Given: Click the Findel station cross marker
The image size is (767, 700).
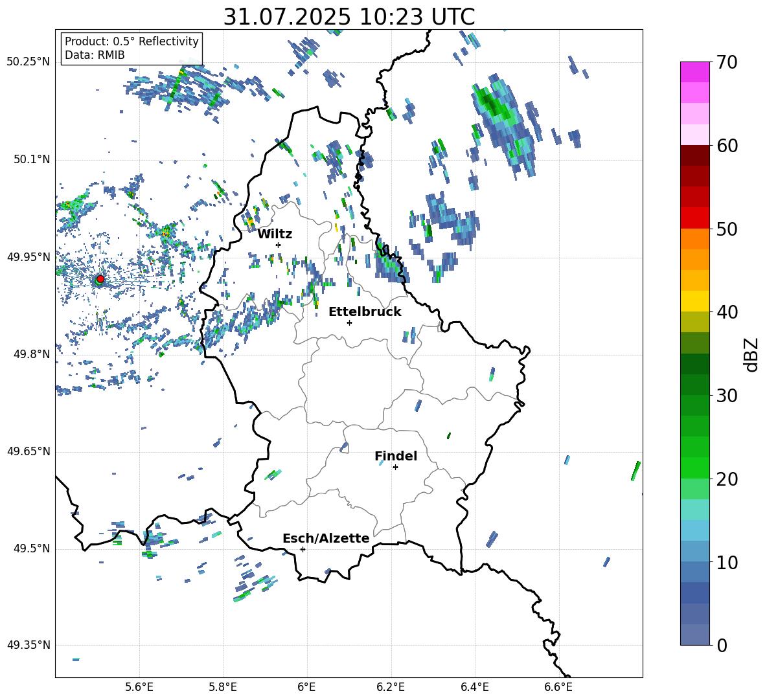Looking at the screenshot, I should coord(395,468).
